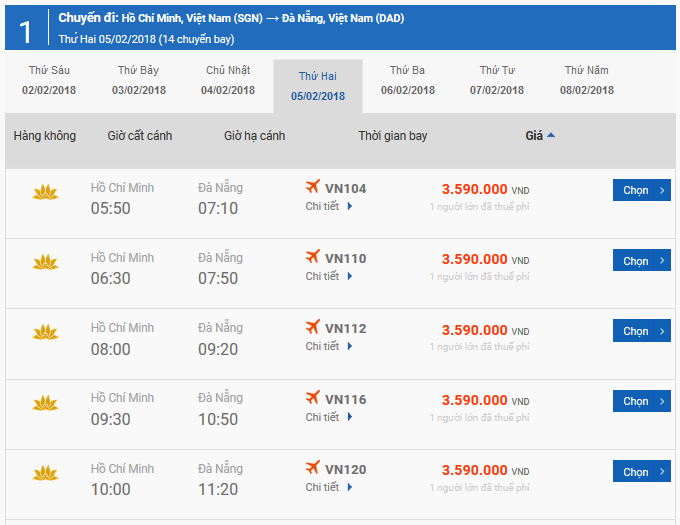Expand Chi tiết details for flight VN120

[329, 487]
